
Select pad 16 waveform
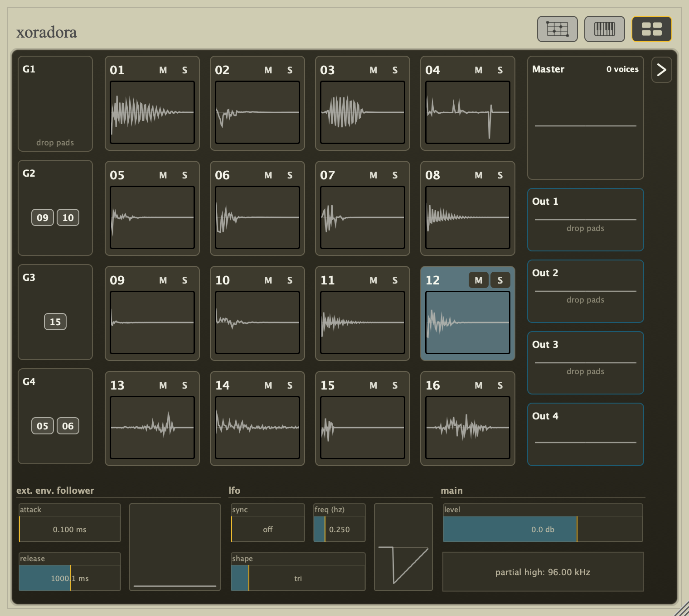pyautogui.click(x=468, y=428)
